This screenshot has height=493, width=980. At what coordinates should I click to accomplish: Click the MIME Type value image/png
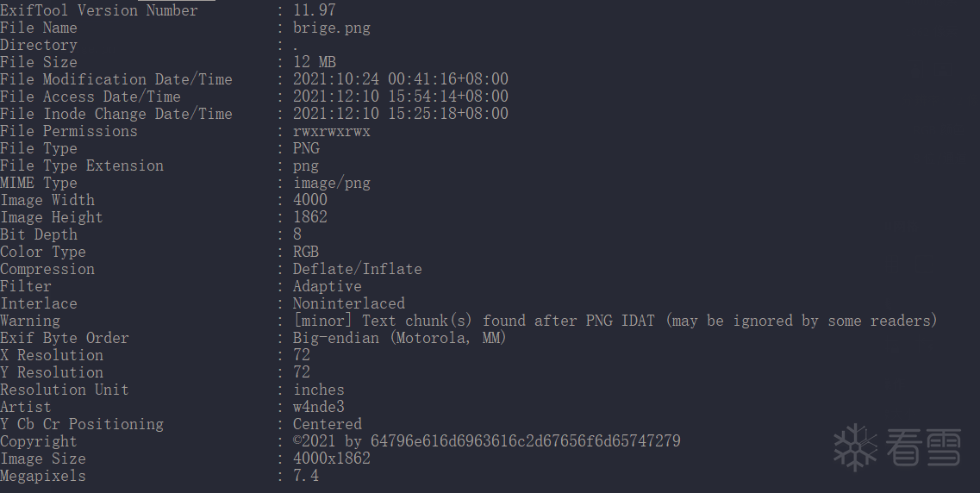pos(332,183)
